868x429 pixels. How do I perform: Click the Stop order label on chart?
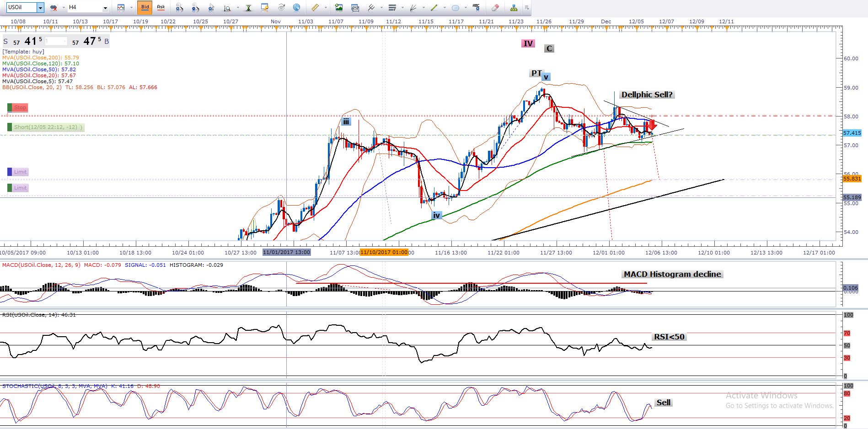pos(20,107)
